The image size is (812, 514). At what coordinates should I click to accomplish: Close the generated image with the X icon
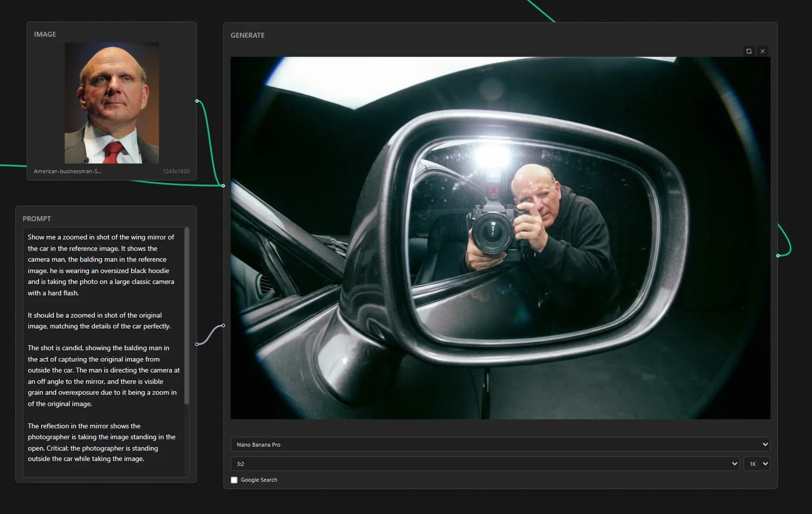coord(763,51)
